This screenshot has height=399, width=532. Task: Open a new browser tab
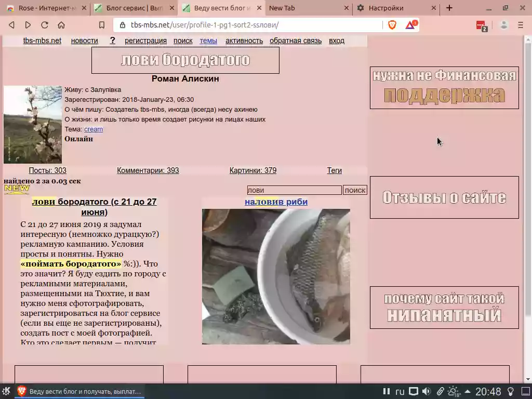(449, 8)
